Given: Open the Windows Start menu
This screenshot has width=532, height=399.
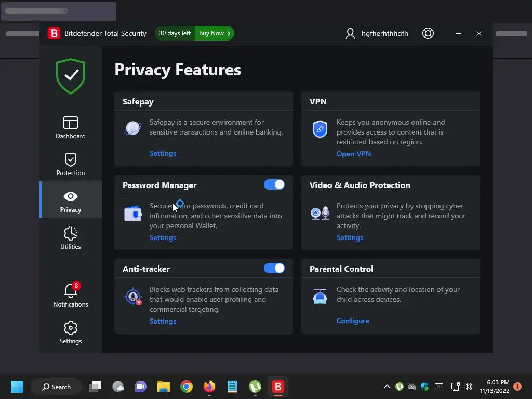Looking at the screenshot, I should (x=17, y=387).
